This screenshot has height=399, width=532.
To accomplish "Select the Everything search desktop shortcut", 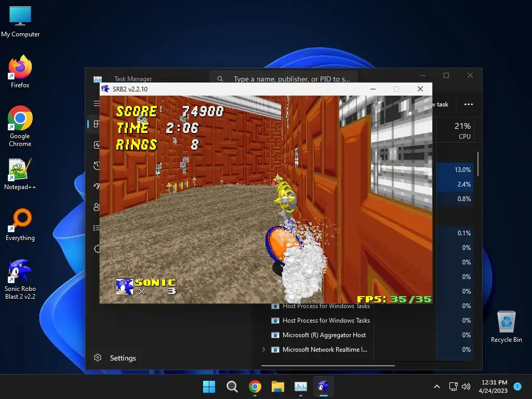I will (x=20, y=224).
